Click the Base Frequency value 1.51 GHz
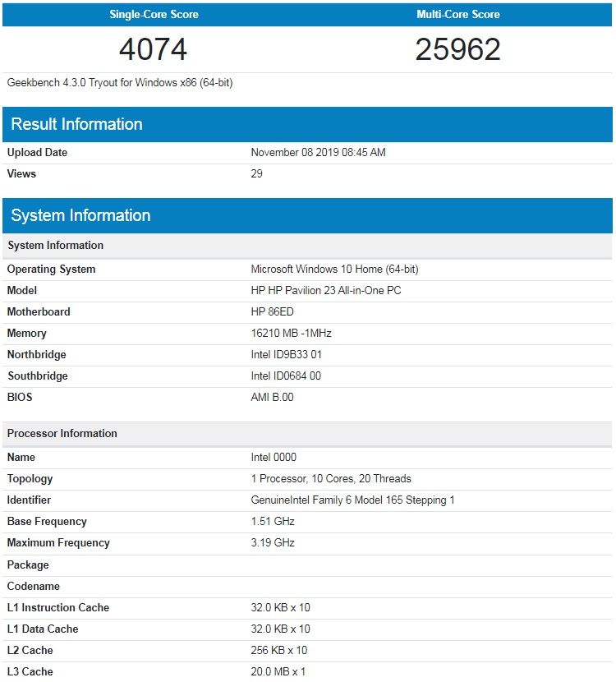 coord(273,521)
